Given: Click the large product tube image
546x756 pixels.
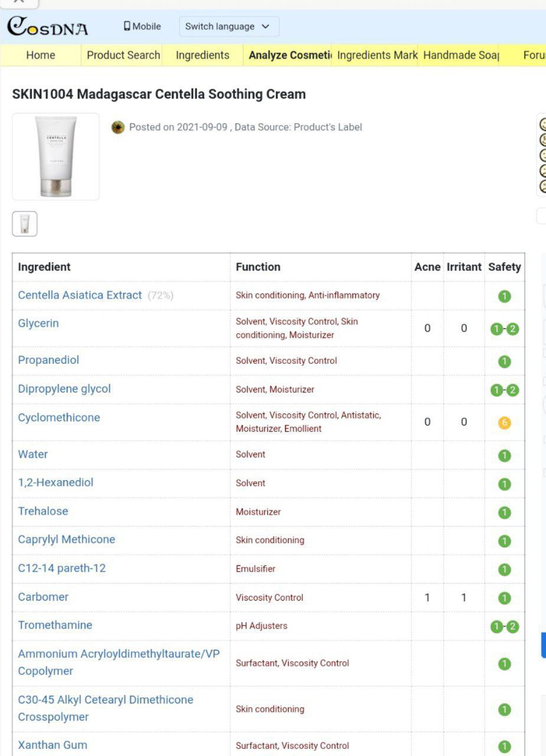Looking at the screenshot, I should pos(56,157).
